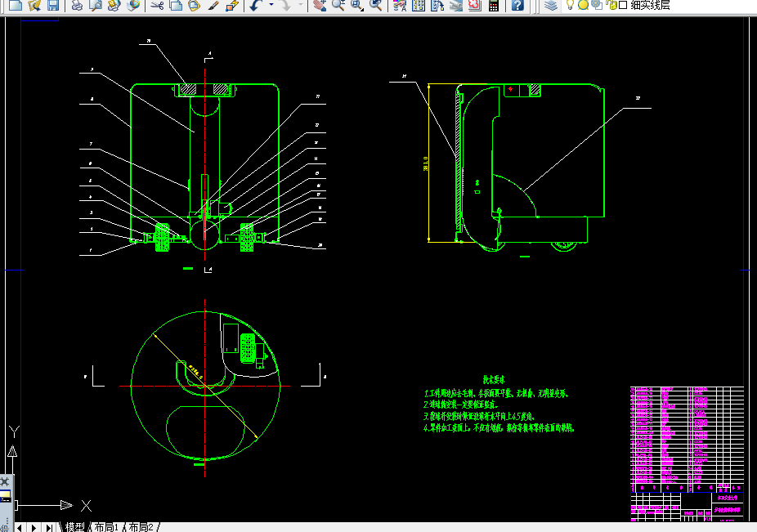
Task: Cut selection with scissors icon
Action: (x=157, y=5)
